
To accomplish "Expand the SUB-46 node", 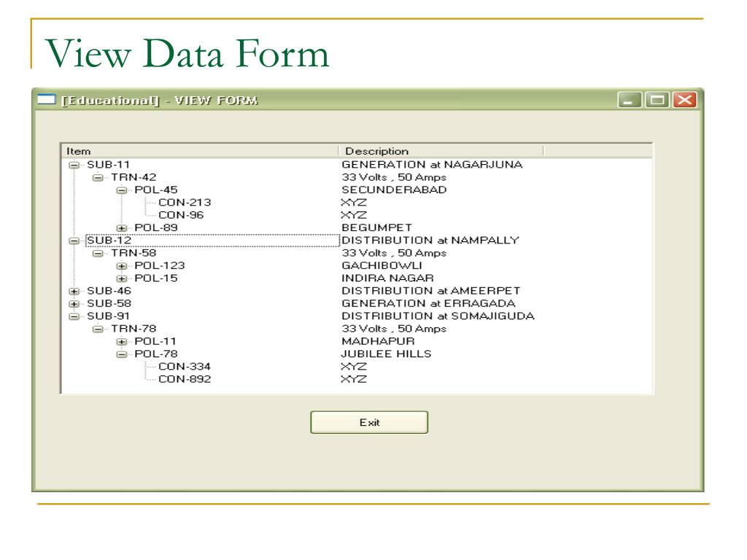I will click(74, 292).
